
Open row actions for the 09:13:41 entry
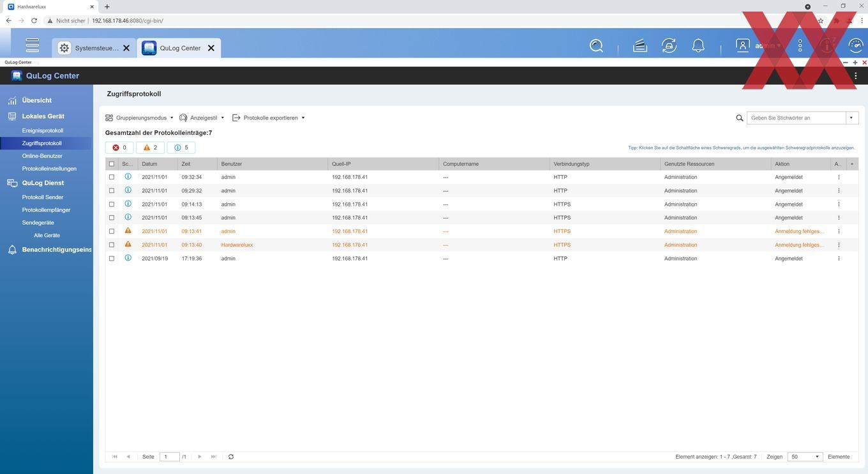[839, 231]
